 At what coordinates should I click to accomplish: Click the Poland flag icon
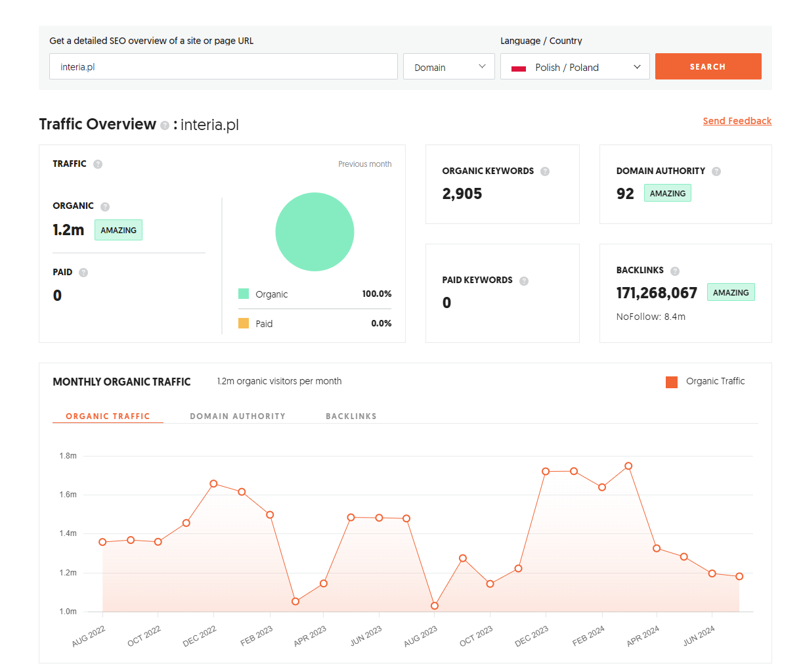[519, 68]
